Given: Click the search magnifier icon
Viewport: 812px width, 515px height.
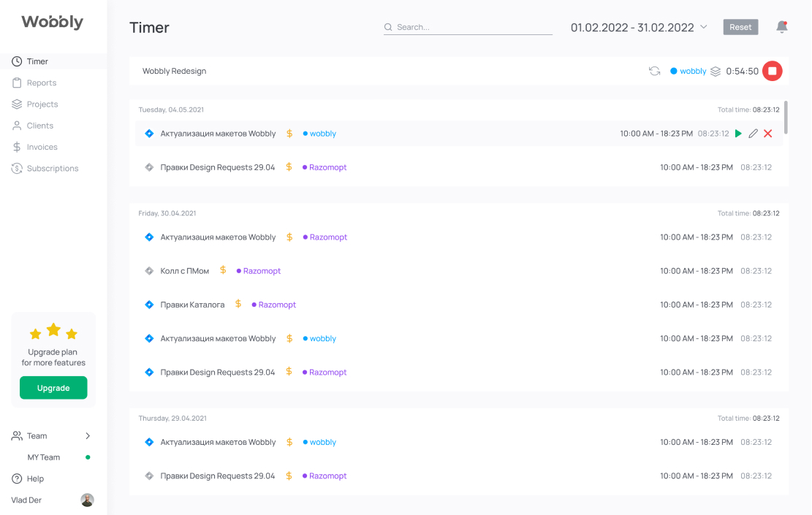Looking at the screenshot, I should [388, 27].
